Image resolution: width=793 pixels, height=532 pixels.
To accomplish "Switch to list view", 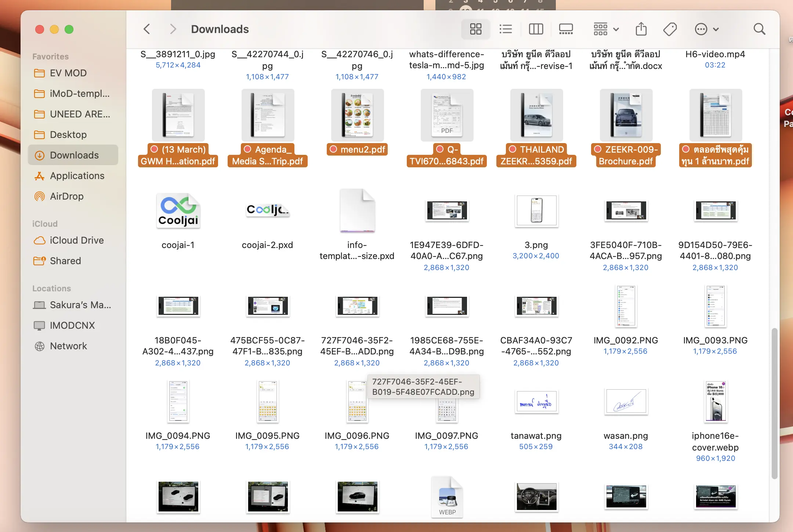I will coord(506,29).
